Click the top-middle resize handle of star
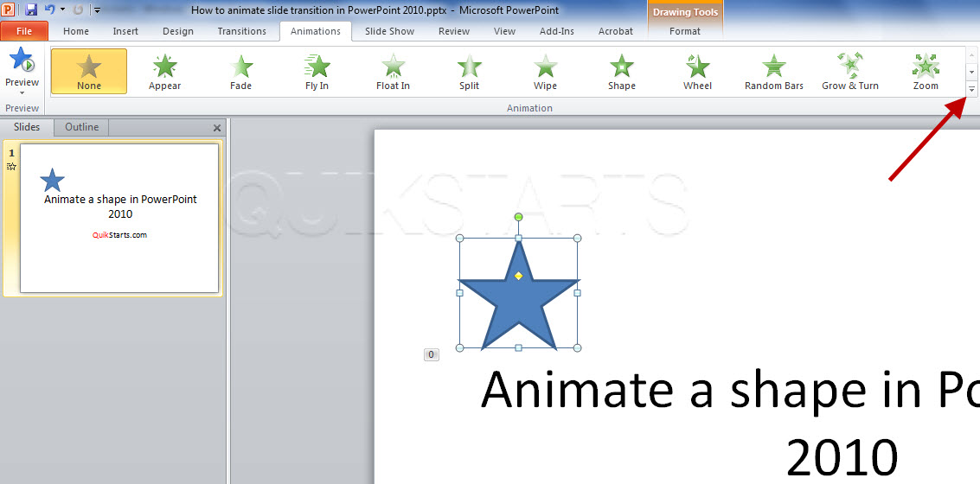The width and height of the screenshot is (980, 484). coord(518,239)
